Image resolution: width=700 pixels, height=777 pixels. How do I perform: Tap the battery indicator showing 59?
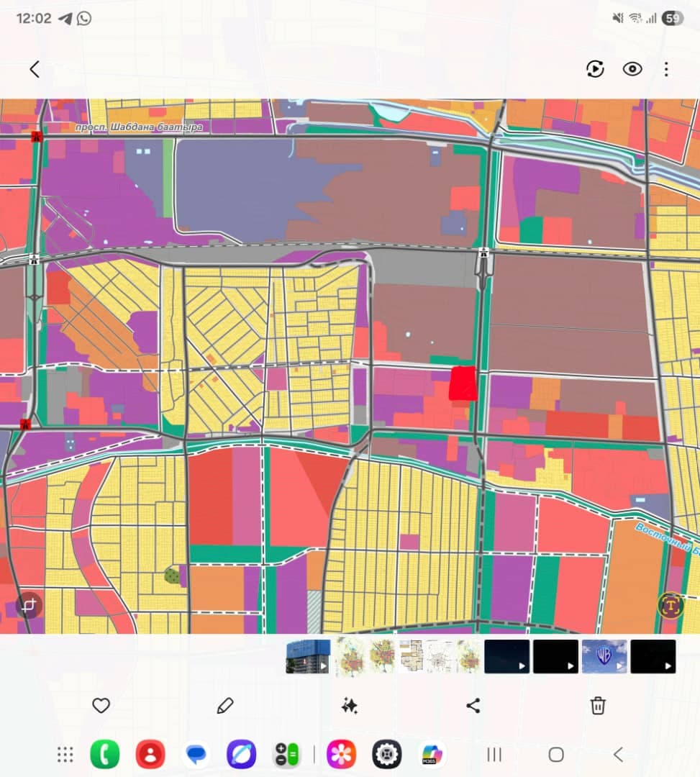tap(672, 18)
